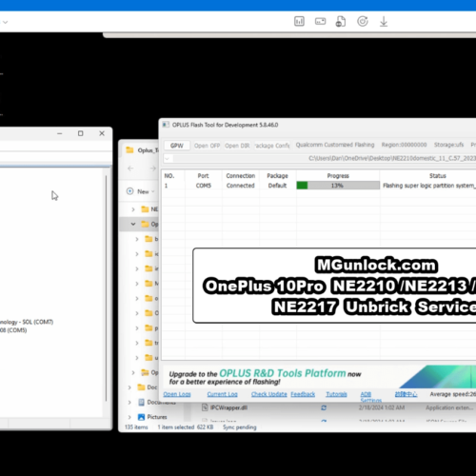Viewport: 476px width, 476px height.
Task: Open the small chevron dropdown in the top bar
Action: (x=6, y=22)
